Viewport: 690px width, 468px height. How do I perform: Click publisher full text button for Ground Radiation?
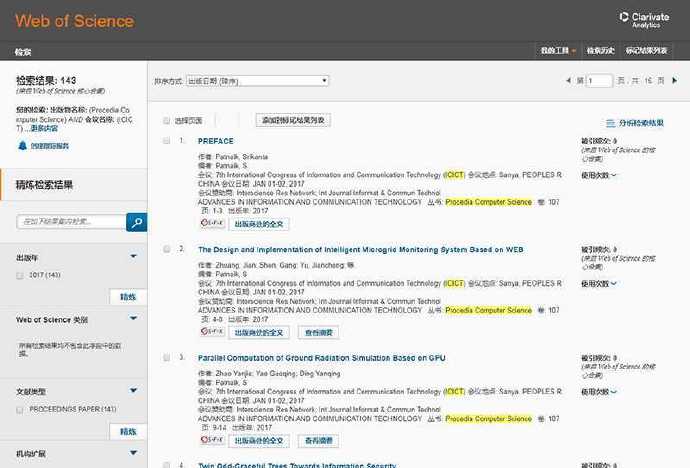259,441
